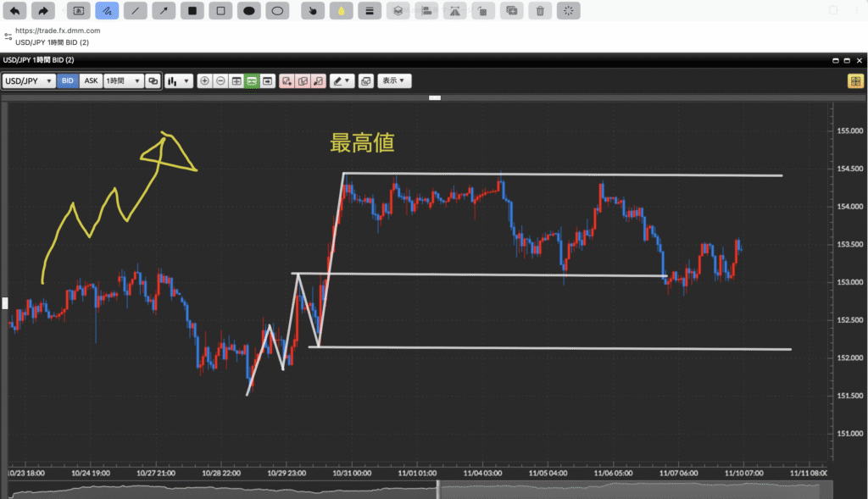Click the yellow layout button at top right

[855, 81]
